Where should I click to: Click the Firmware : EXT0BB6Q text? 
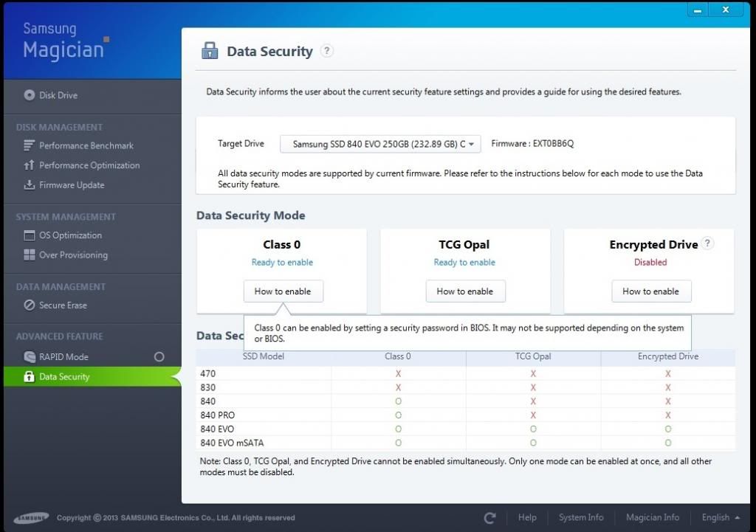(532, 144)
